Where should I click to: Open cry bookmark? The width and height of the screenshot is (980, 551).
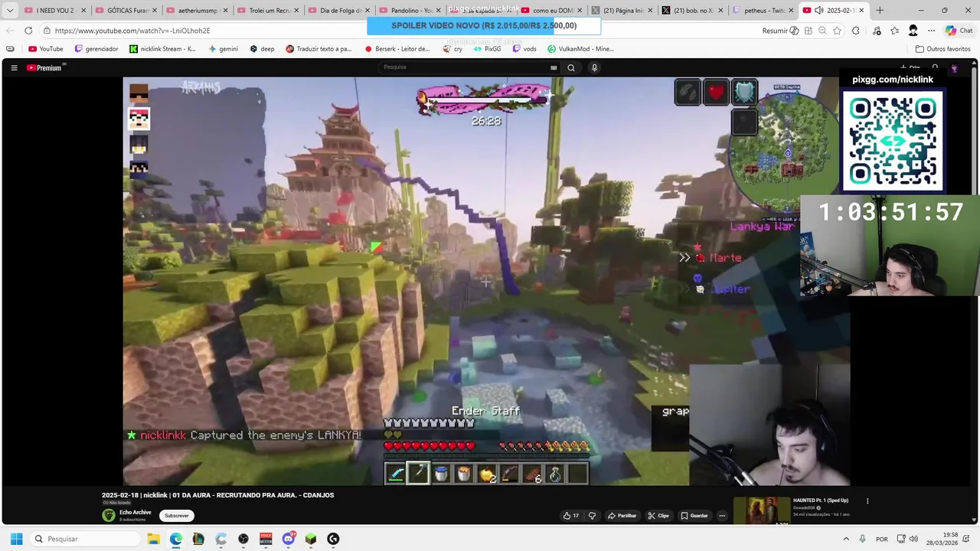pos(452,49)
